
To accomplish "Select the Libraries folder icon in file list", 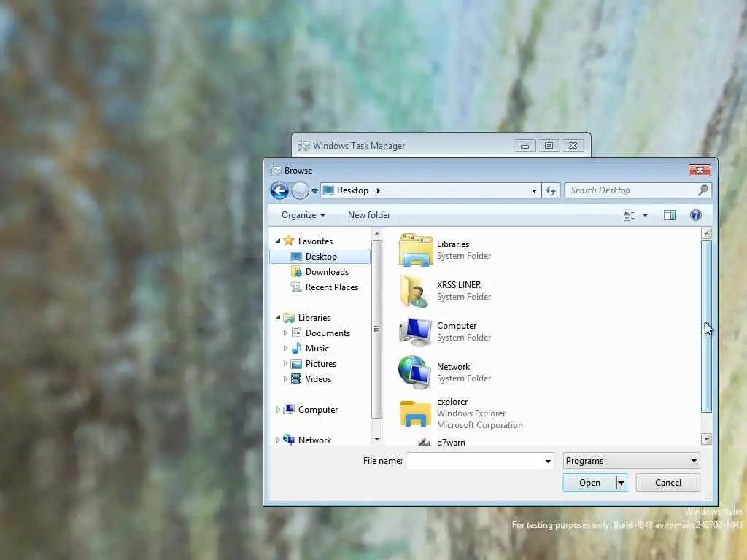I will click(415, 249).
